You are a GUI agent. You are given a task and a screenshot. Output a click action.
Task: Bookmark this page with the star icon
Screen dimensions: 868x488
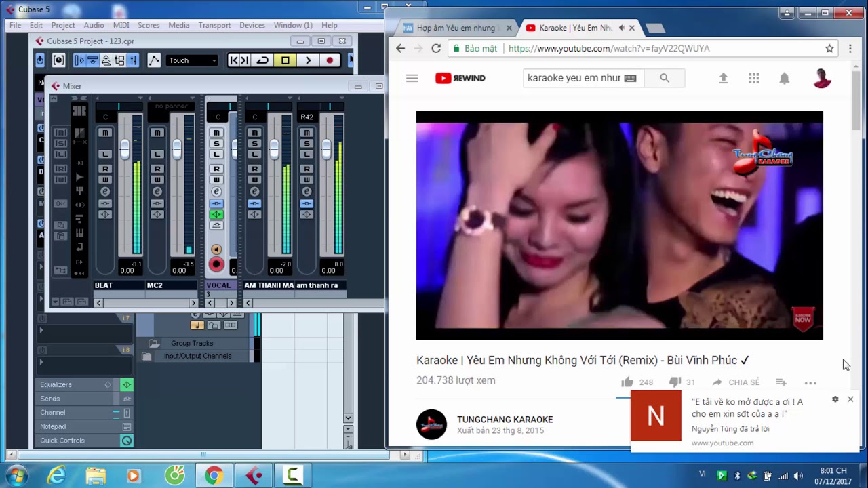tap(829, 48)
